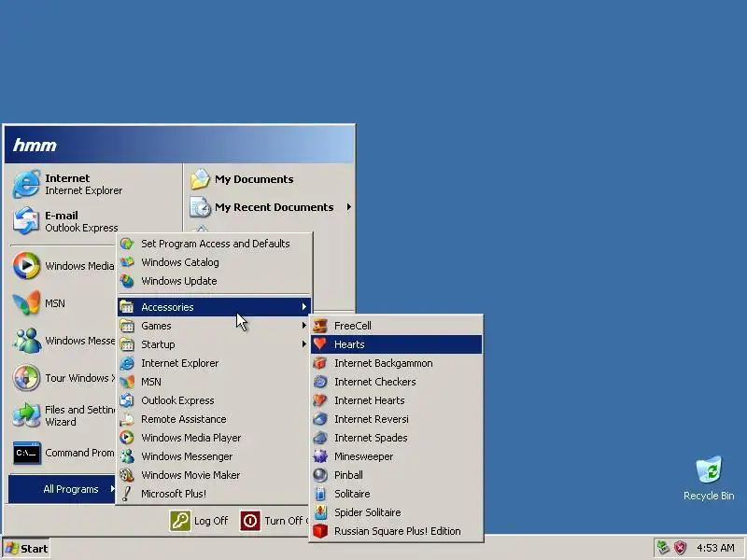The image size is (747, 560).
Task: Choose MSN in the All Programs list
Action: coord(215,382)
